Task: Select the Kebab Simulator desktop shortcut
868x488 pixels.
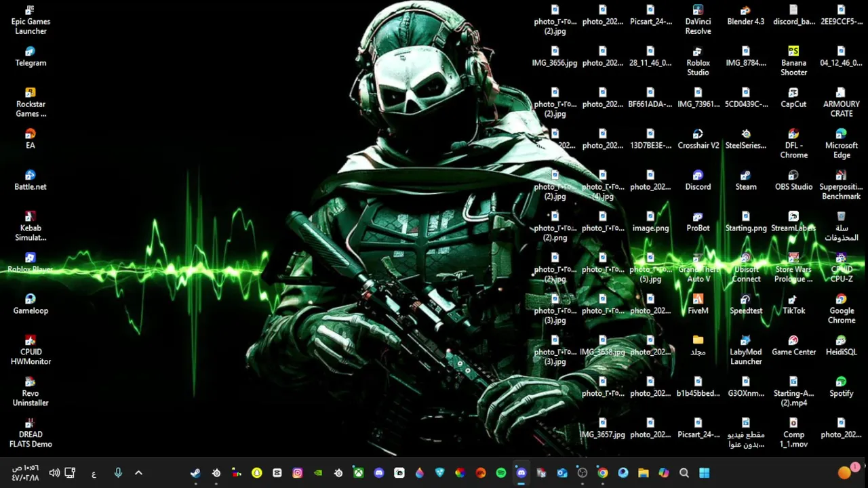Action: [31, 227]
